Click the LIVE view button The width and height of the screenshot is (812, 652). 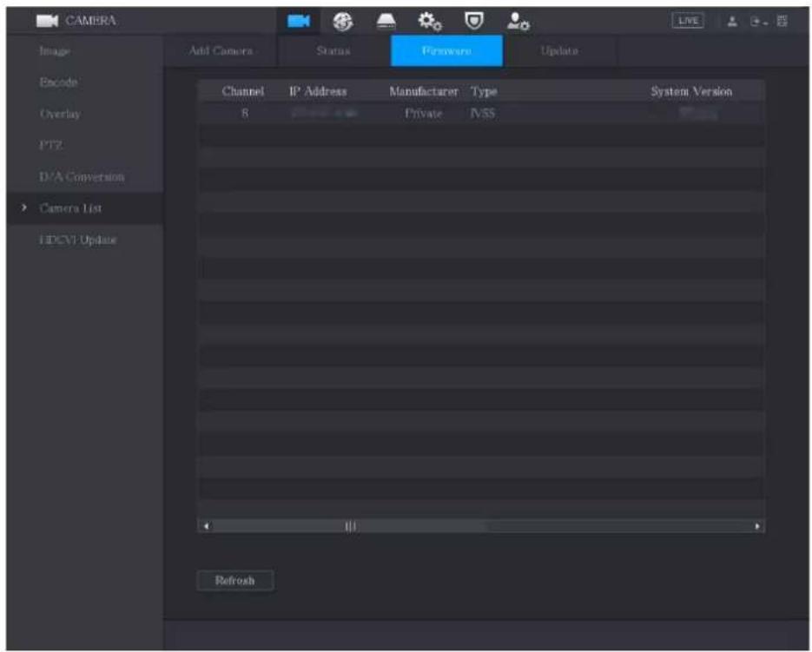688,21
